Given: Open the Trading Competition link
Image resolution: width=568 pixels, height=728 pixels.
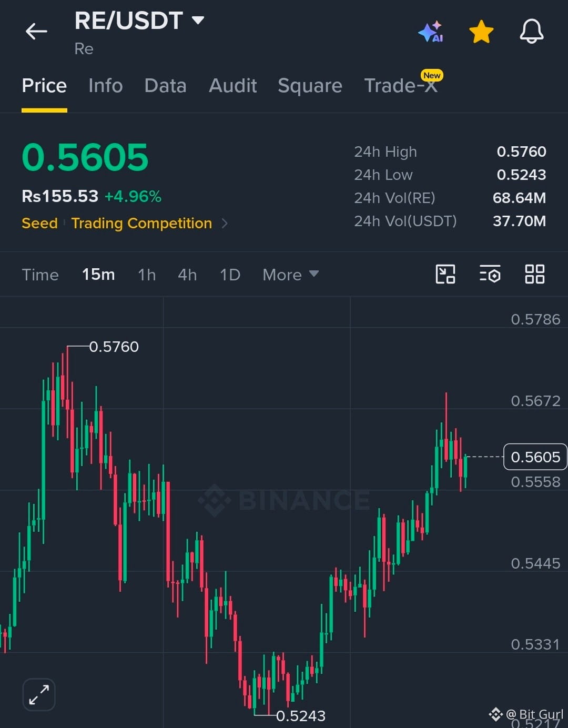Looking at the screenshot, I should point(141,223).
